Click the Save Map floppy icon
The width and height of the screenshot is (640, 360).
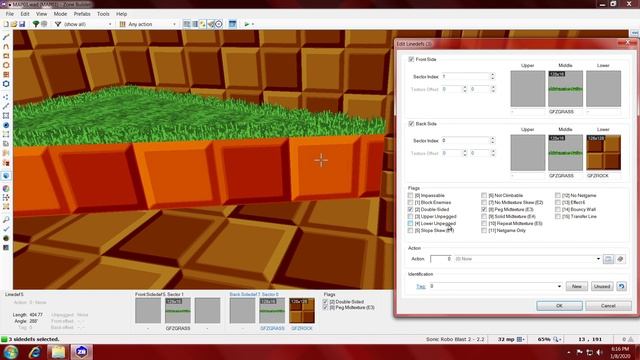point(22,24)
